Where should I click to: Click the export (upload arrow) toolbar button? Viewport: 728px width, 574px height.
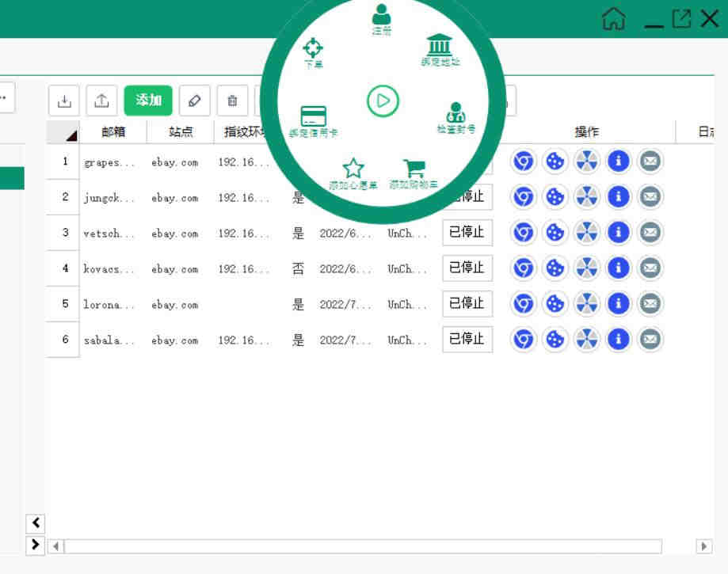101,101
